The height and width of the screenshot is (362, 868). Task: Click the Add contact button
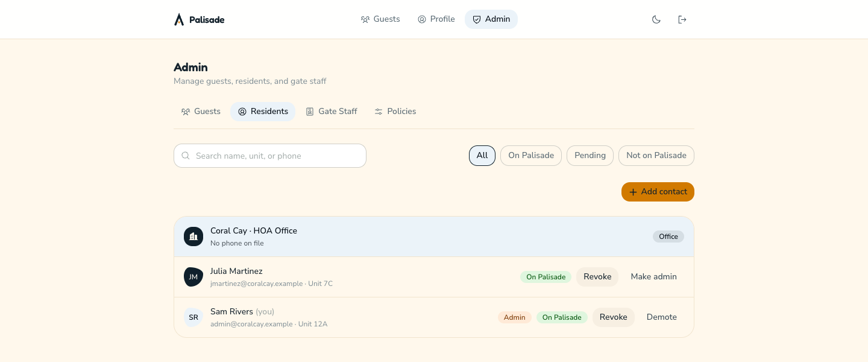coord(658,192)
